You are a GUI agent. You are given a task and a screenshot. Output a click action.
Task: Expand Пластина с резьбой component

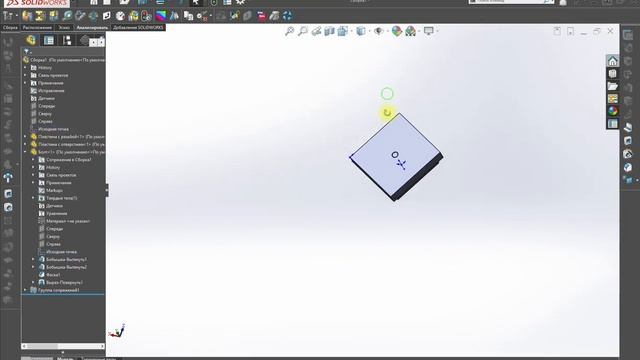click(x=25, y=137)
